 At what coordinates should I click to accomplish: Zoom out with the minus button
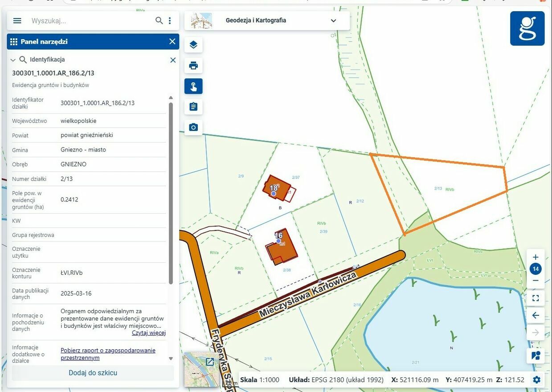click(x=536, y=281)
